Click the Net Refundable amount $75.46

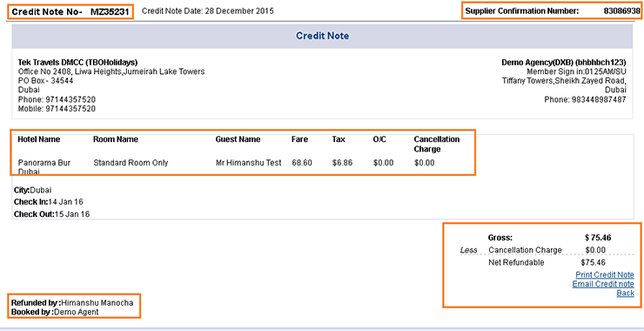tap(593, 262)
